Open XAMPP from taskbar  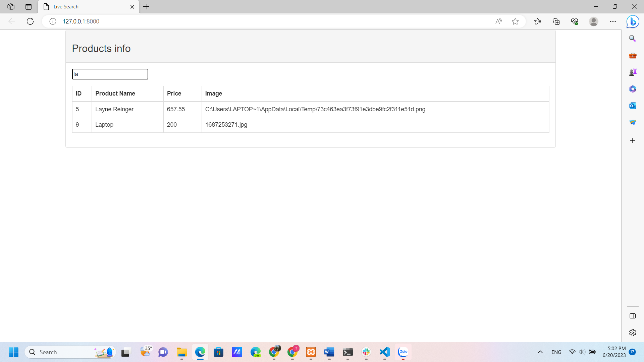(x=311, y=352)
